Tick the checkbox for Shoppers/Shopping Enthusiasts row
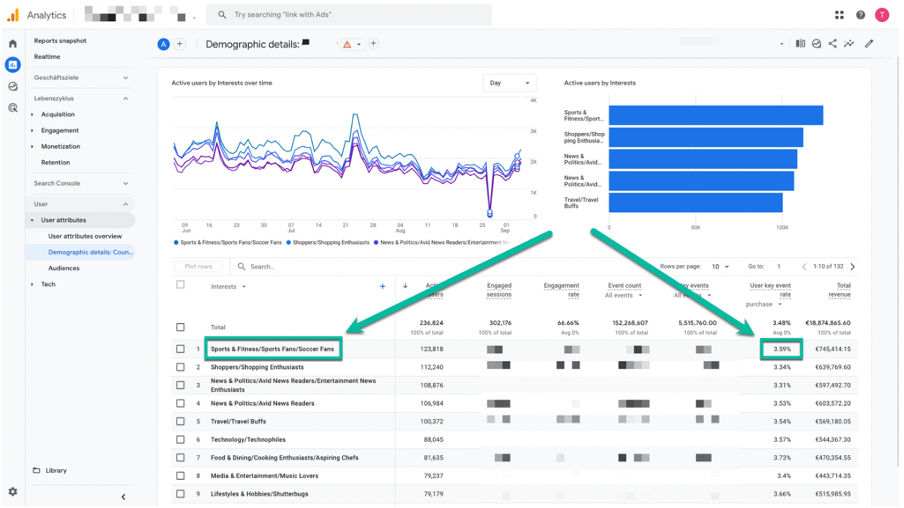The height and width of the screenshot is (508, 904). tap(180, 367)
